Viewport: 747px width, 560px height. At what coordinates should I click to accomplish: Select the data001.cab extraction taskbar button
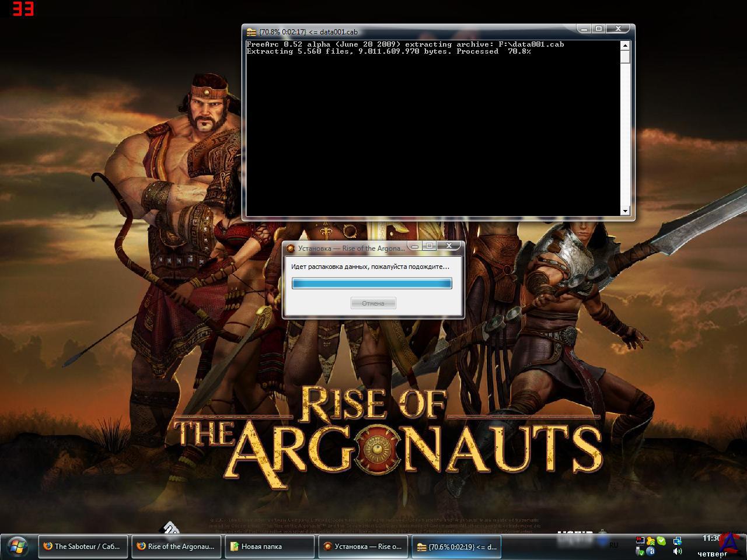pos(456,547)
